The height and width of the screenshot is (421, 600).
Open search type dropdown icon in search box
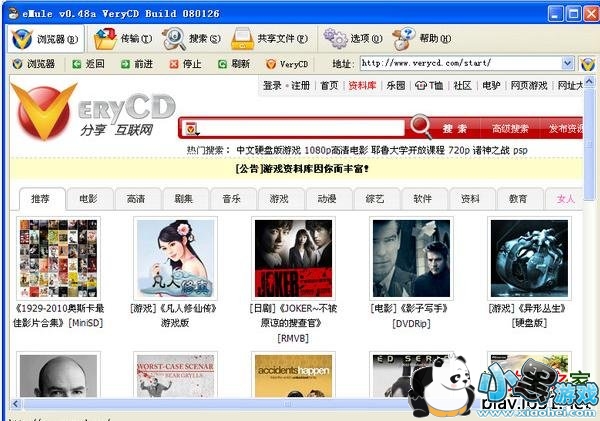(192, 129)
